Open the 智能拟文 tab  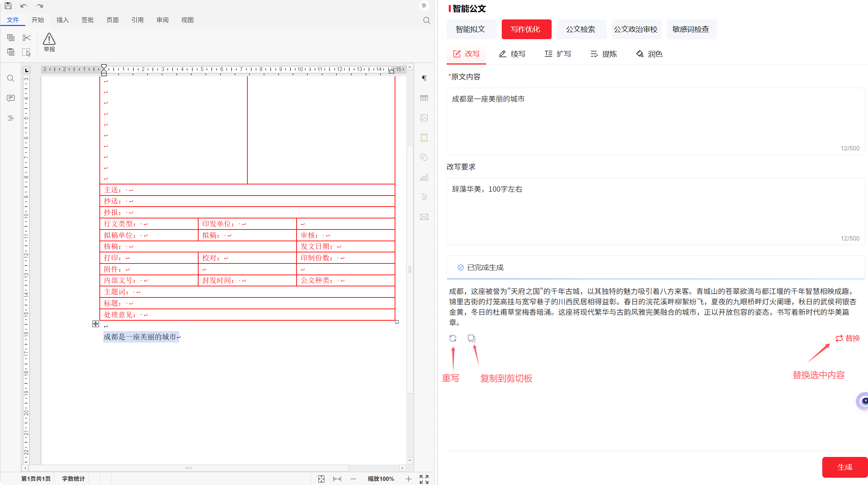click(471, 29)
